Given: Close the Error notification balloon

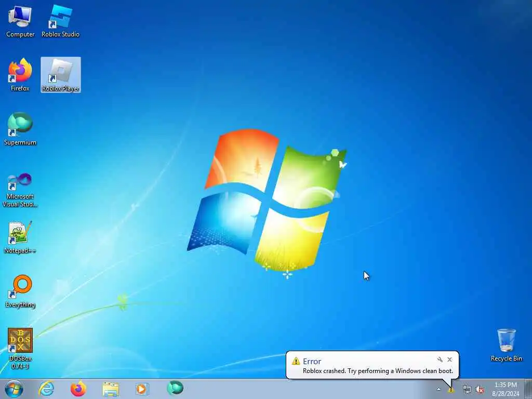Looking at the screenshot, I should point(449,360).
